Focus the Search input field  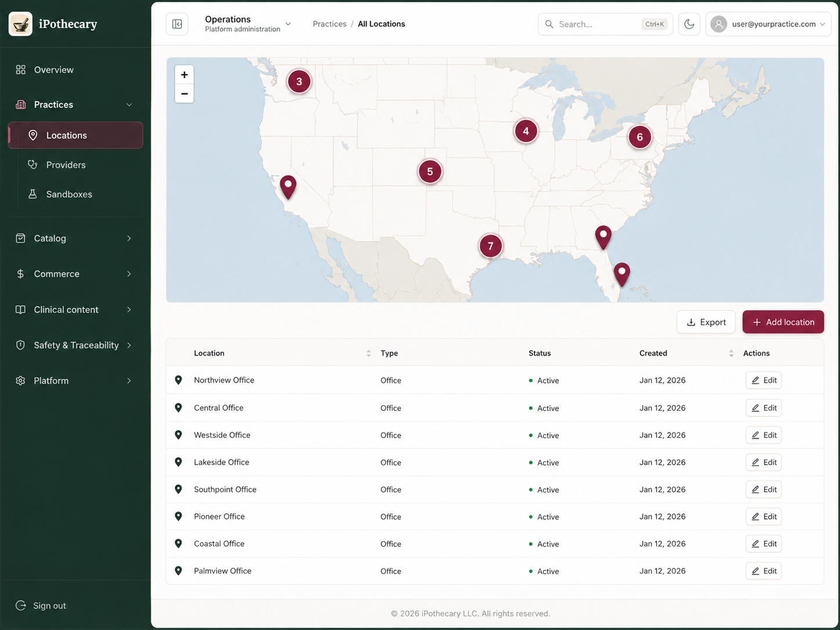605,24
